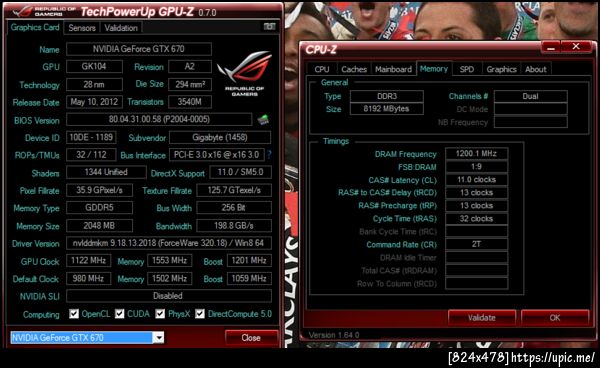
Task: Click the PCI-E 3.0 x16 Bus Interface value
Action: pyautogui.click(x=217, y=155)
